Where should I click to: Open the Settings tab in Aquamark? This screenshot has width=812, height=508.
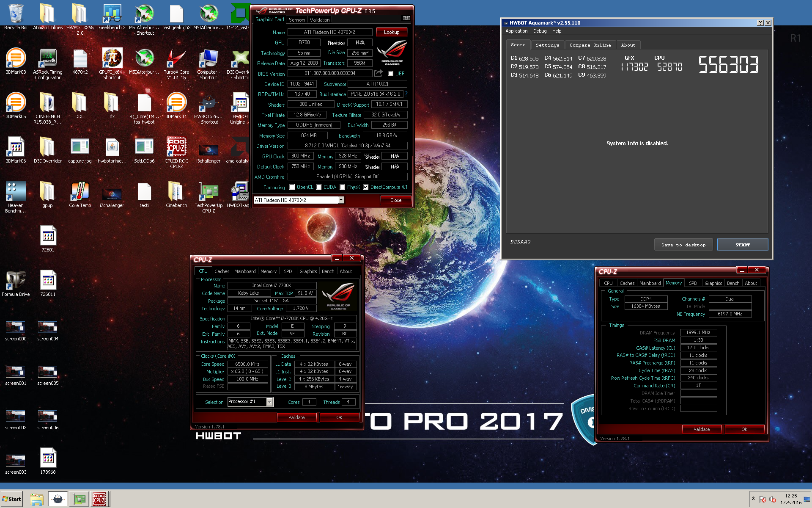coord(547,45)
